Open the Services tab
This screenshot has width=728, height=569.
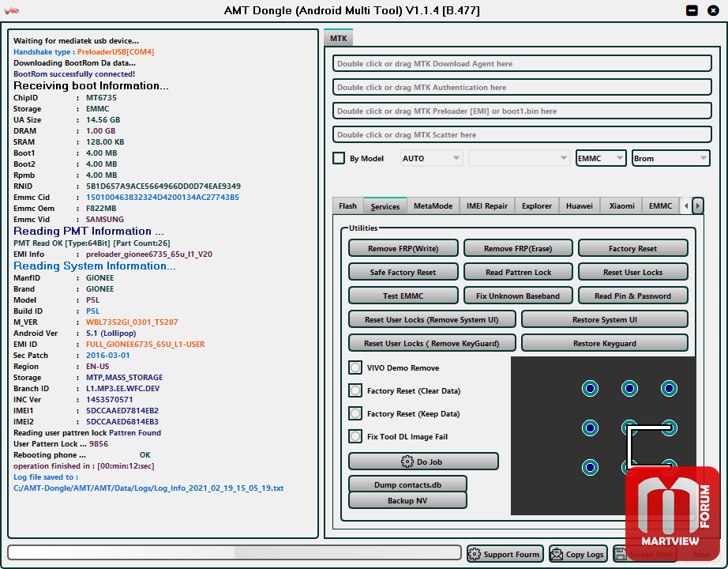click(385, 206)
